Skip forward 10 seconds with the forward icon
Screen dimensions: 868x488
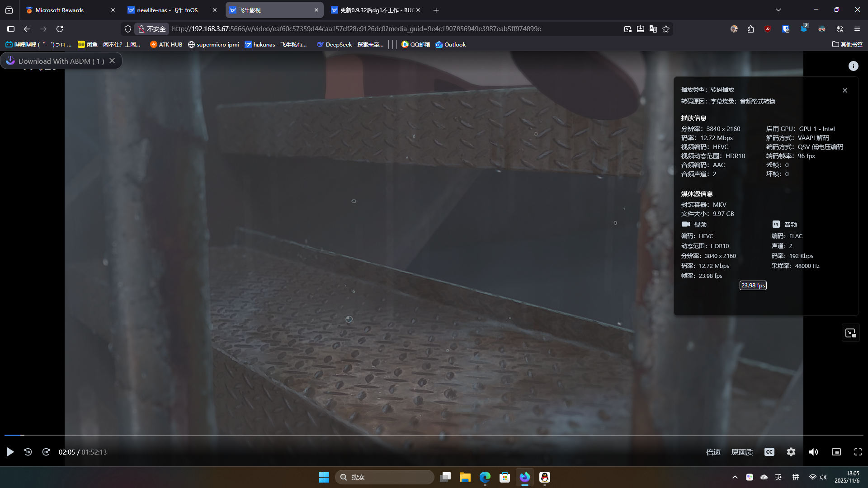click(46, 452)
